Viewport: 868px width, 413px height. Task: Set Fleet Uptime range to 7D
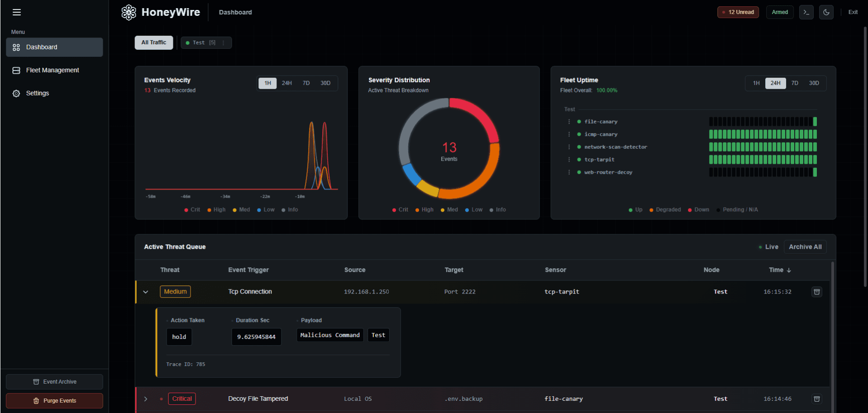[x=795, y=83]
